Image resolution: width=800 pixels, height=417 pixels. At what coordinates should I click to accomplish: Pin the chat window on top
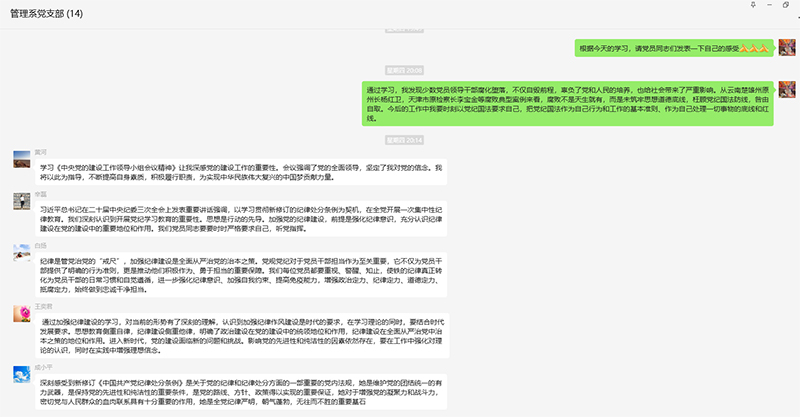coord(755,5)
